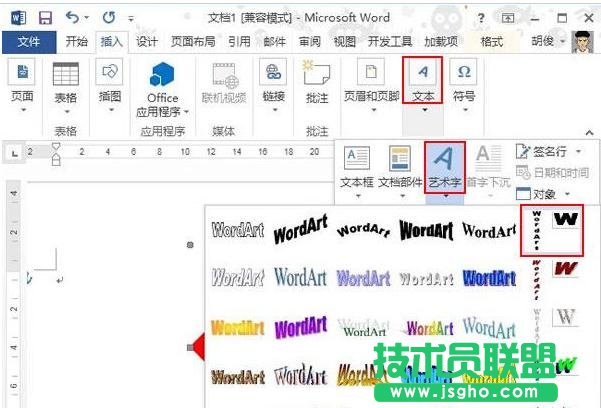Screen dimensions: 601x408
Task: Choose the black vertical WordArt style
Action: [537, 230]
